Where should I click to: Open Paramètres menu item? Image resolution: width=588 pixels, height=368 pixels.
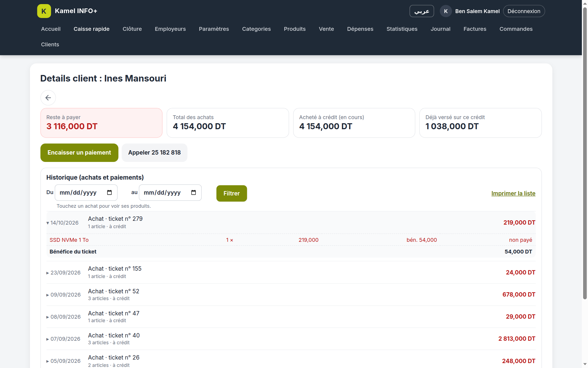pos(214,29)
